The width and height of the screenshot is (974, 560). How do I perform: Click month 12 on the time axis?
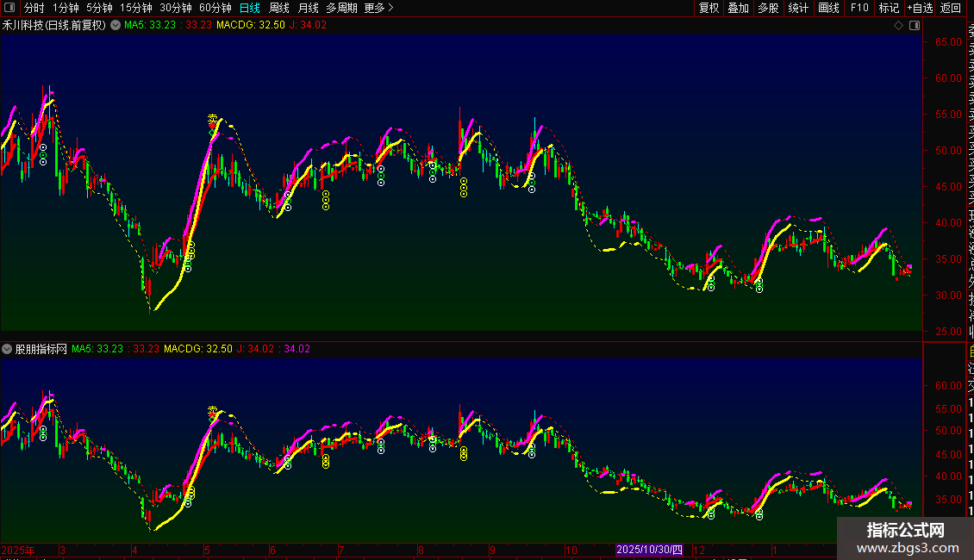click(699, 550)
